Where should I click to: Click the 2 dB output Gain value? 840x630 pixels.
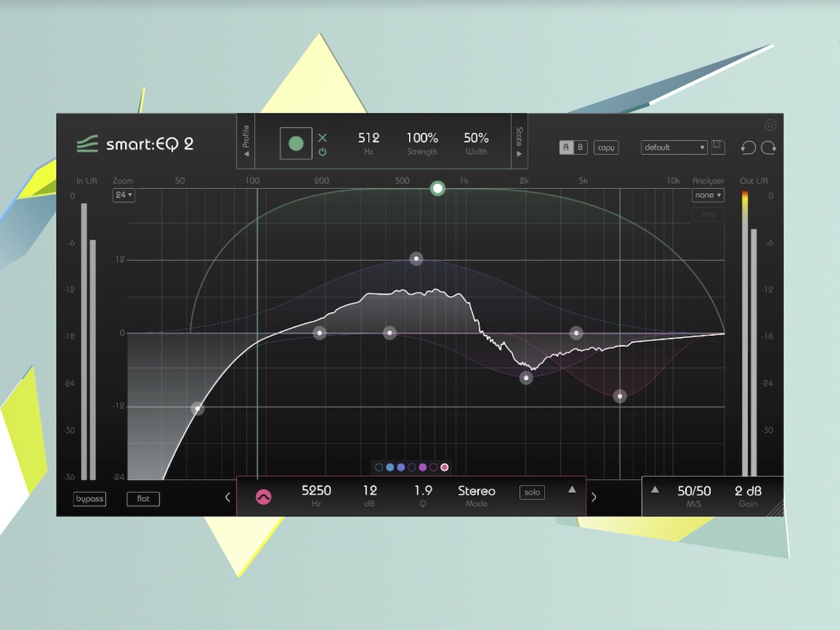748,491
